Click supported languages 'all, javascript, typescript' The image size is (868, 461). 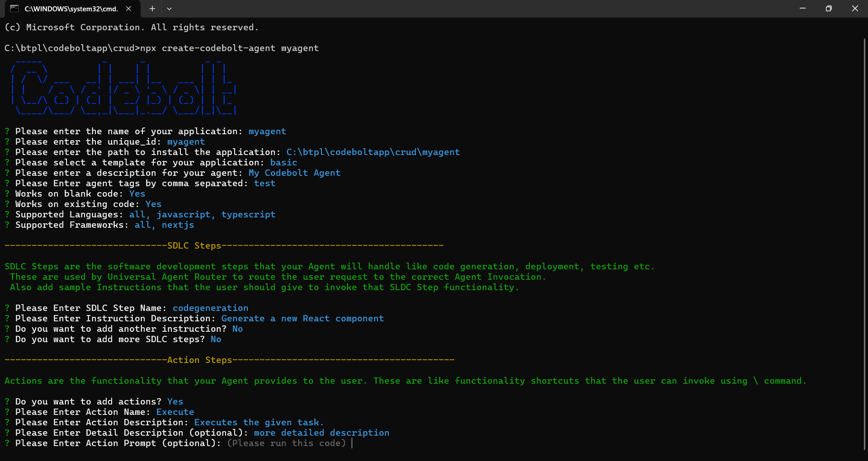202,215
